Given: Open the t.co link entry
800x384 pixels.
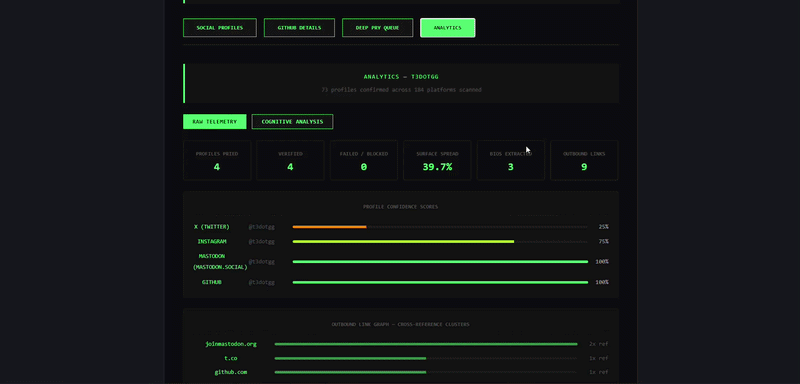Looking at the screenshot, I should click(x=231, y=358).
